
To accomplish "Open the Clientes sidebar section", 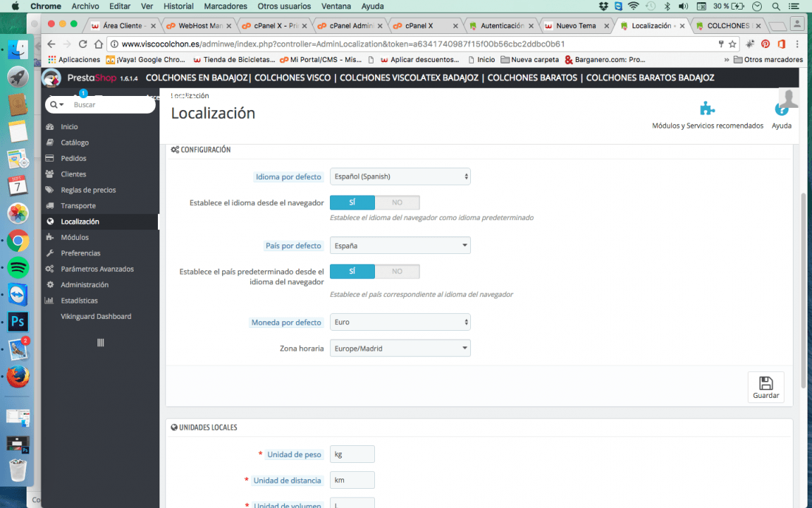I will pos(73,174).
